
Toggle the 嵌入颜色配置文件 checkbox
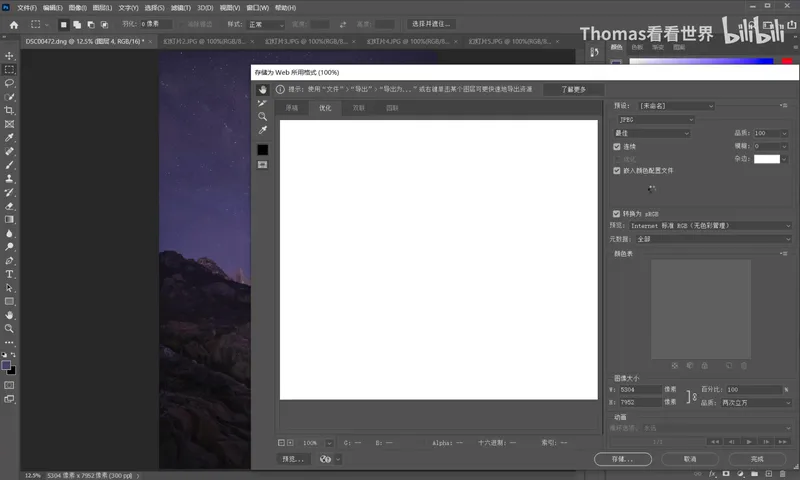617,170
